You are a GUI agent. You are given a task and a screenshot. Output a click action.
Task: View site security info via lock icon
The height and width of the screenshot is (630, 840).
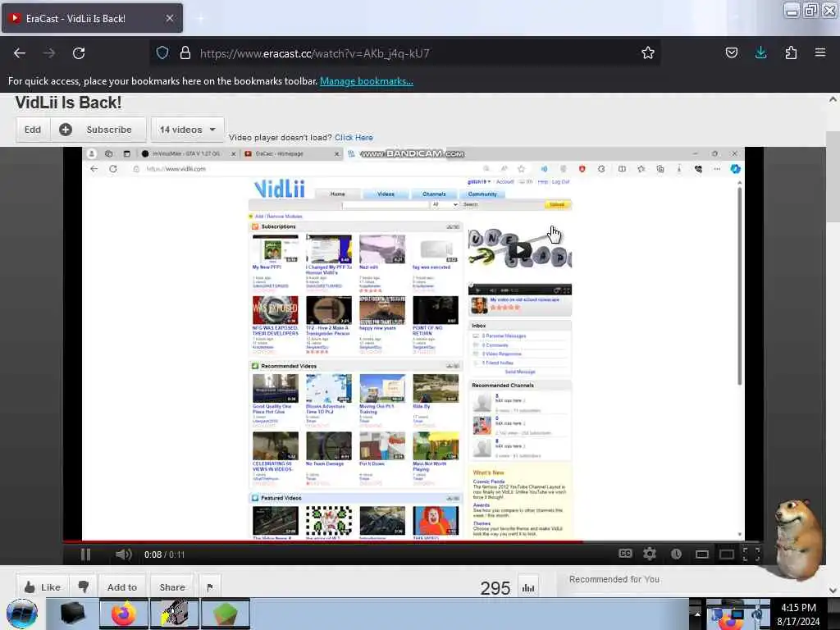coord(185,52)
